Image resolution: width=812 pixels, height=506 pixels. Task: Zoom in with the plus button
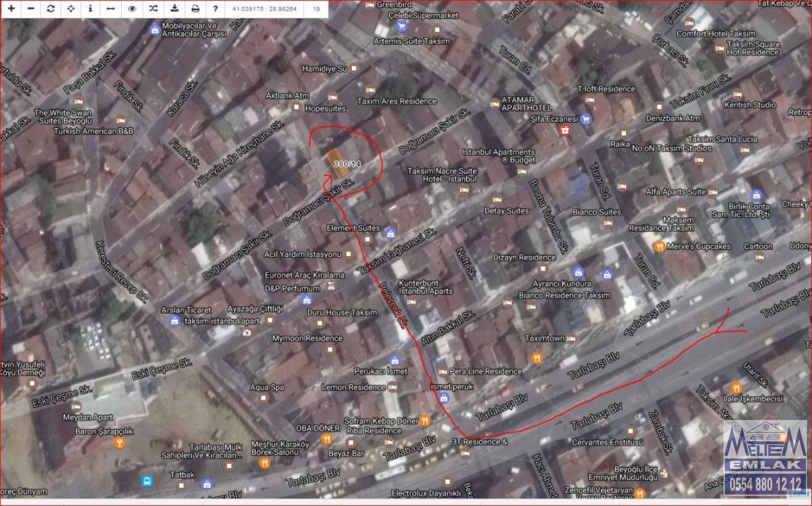point(11,9)
